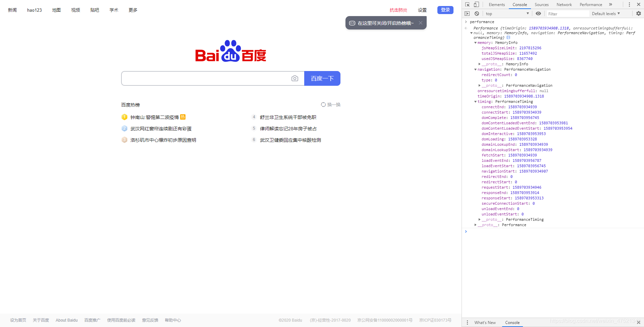Open the Default levels dropdown
This screenshot has width=644, height=327.
[x=606, y=14]
